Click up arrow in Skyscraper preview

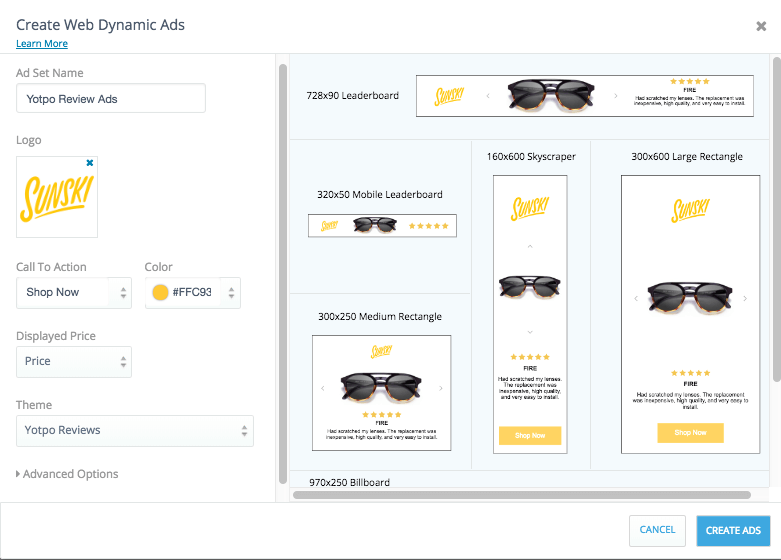[x=530, y=246]
